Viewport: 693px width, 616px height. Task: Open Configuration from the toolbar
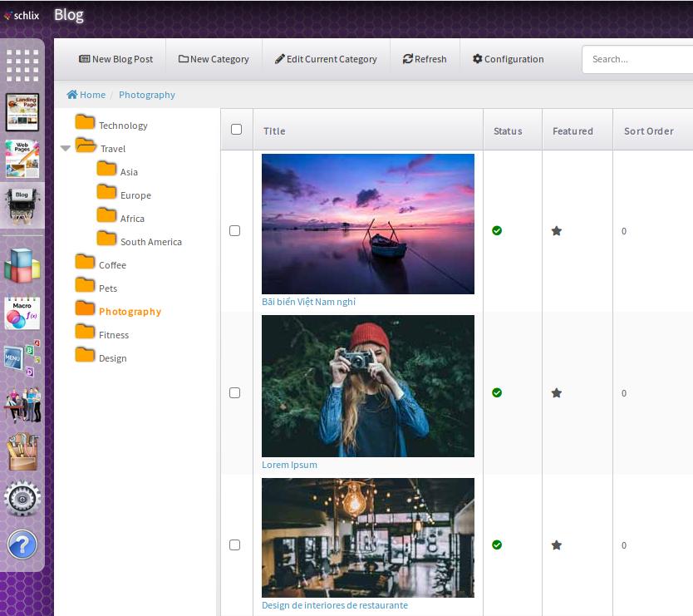click(508, 59)
